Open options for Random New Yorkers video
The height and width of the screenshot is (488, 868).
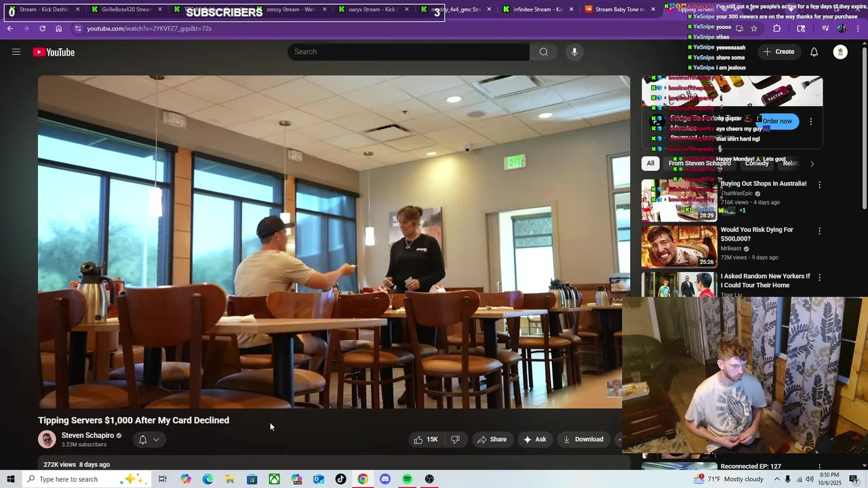point(819,277)
